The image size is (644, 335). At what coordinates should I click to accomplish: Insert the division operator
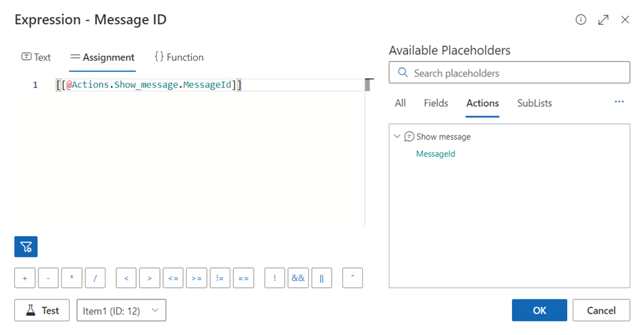[x=95, y=278]
